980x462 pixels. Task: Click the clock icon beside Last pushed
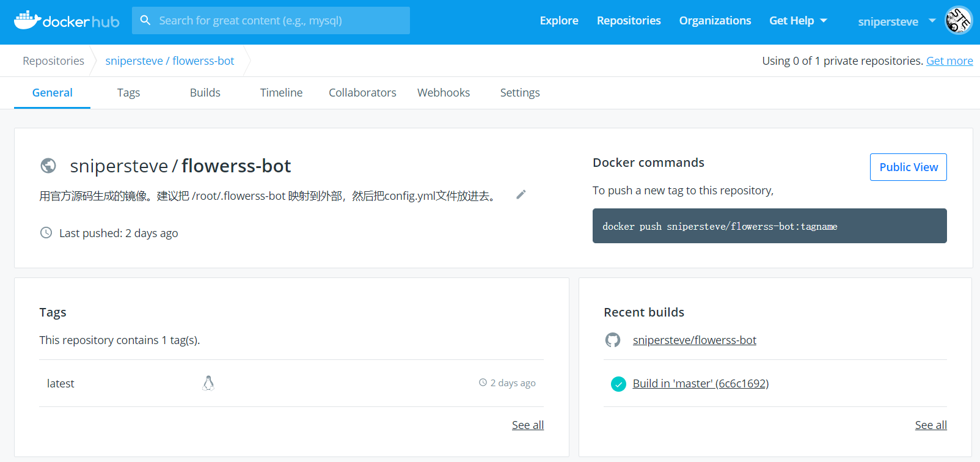point(46,233)
